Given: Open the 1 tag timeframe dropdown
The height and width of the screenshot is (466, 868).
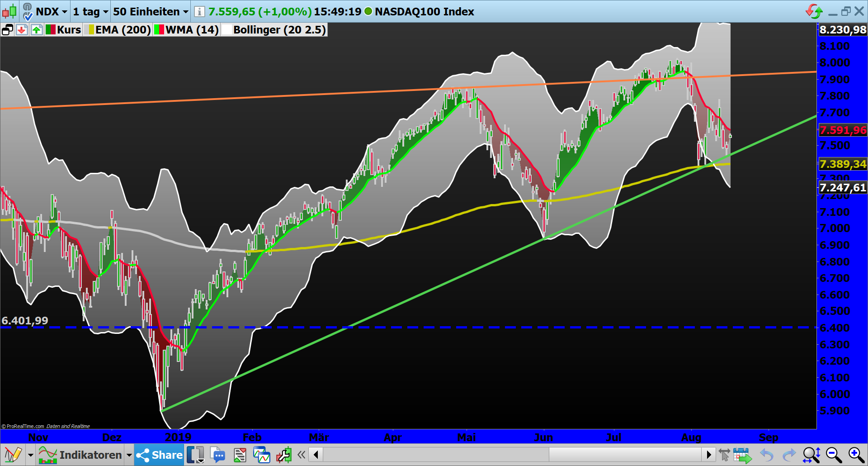Looking at the screenshot, I should point(90,12).
